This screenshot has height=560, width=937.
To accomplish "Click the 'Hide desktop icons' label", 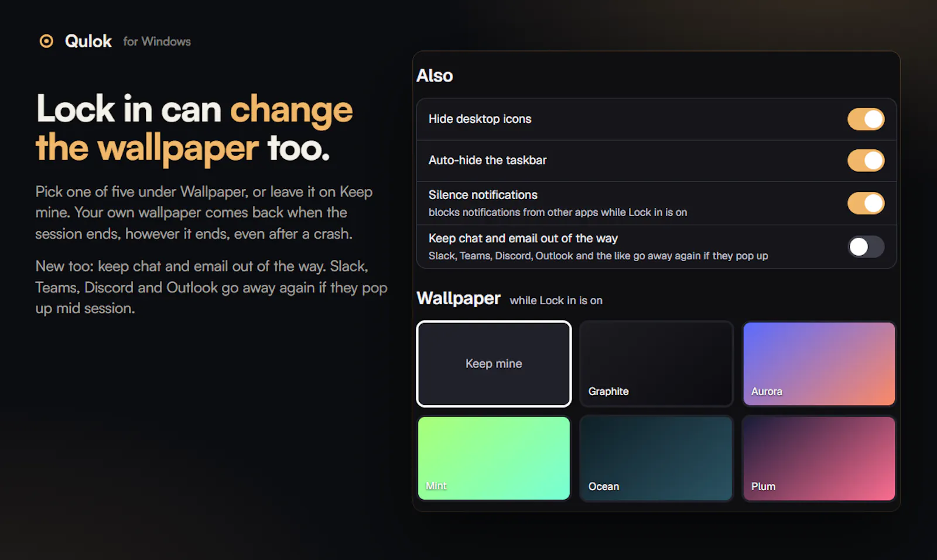I will click(480, 119).
